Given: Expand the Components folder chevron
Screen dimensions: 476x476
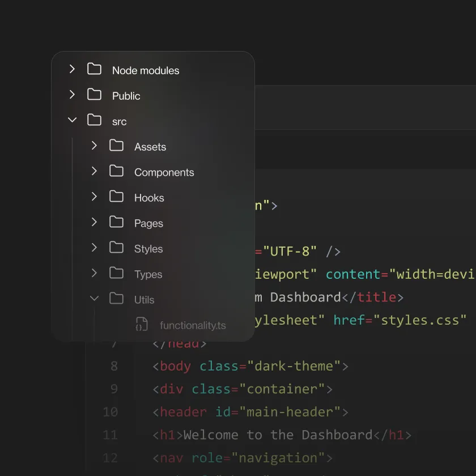Looking at the screenshot, I should 94,171.
